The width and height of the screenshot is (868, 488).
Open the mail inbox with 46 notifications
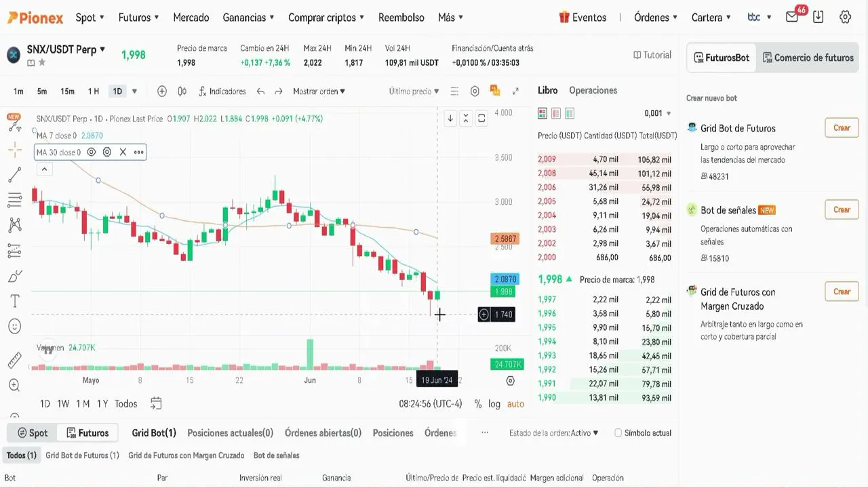pyautogui.click(x=792, y=17)
